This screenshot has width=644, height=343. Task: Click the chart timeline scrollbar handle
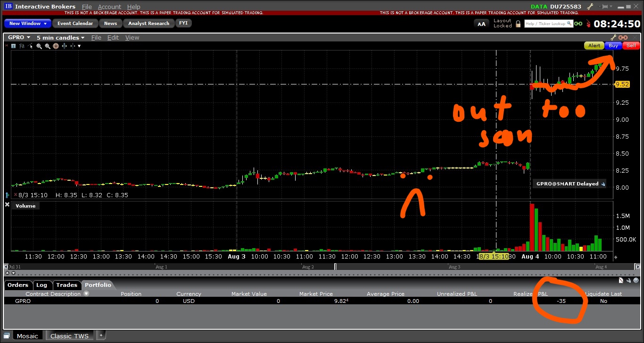[x=335, y=267]
